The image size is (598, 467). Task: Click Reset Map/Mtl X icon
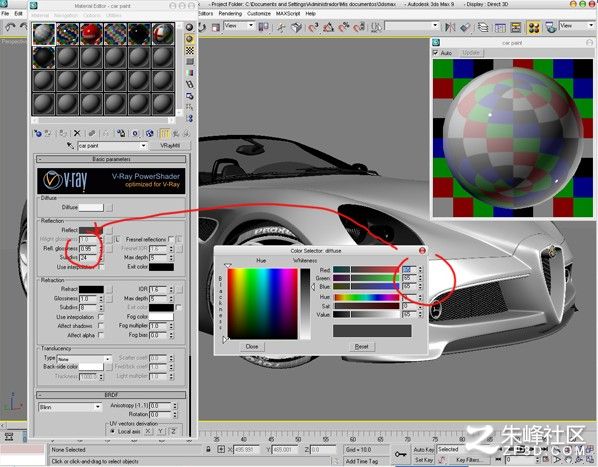pos(77,133)
